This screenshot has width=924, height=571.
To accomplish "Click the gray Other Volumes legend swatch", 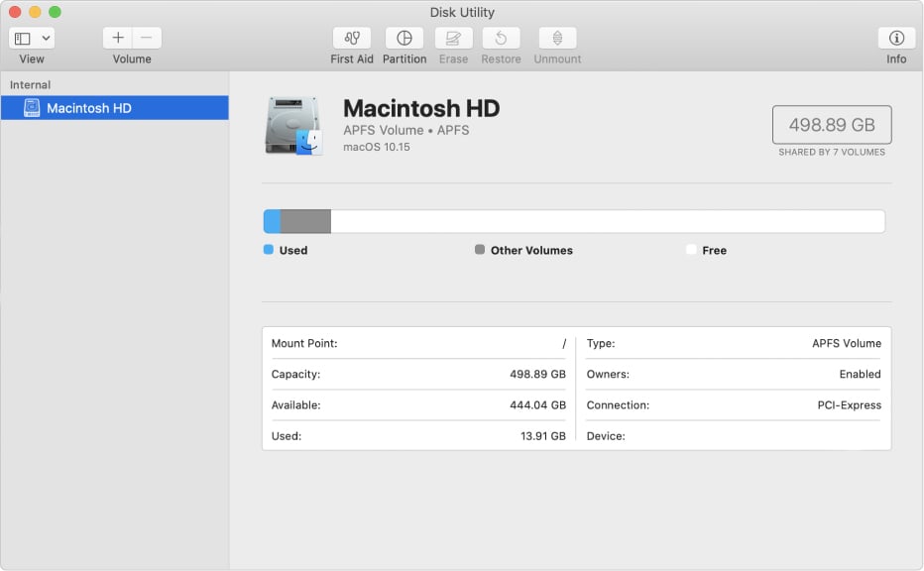I will point(480,249).
